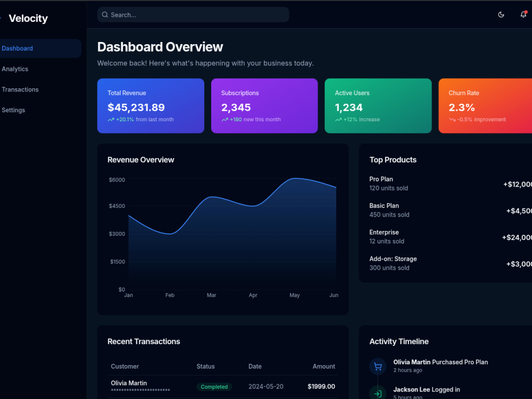Open notifications bell icon
This screenshot has width=532, height=399.
click(523, 14)
